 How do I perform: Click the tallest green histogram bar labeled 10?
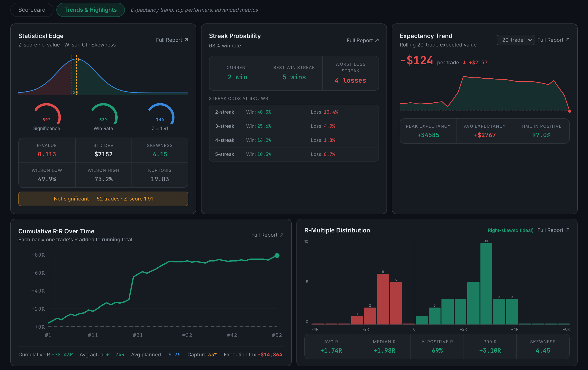pyautogui.click(x=486, y=284)
